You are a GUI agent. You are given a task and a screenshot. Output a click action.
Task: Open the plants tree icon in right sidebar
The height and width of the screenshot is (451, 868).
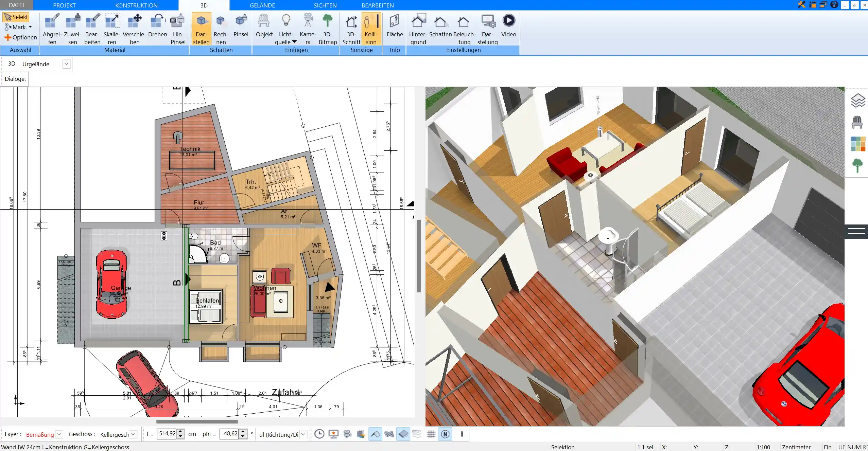click(857, 166)
